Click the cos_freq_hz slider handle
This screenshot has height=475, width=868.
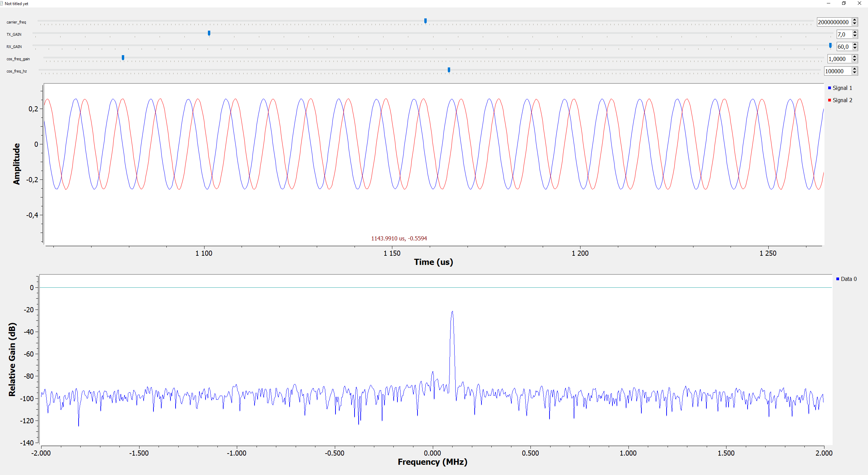pyautogui.click(x=449, y=70)
